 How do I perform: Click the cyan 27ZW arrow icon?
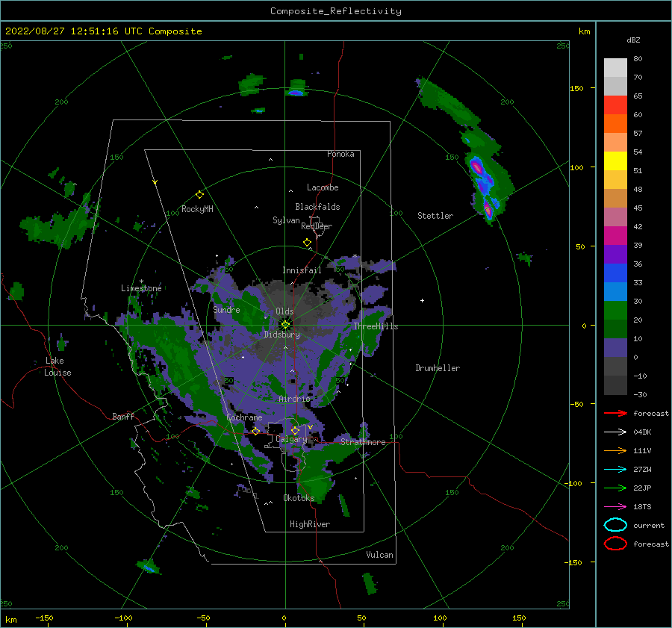[x=615, y=470]
